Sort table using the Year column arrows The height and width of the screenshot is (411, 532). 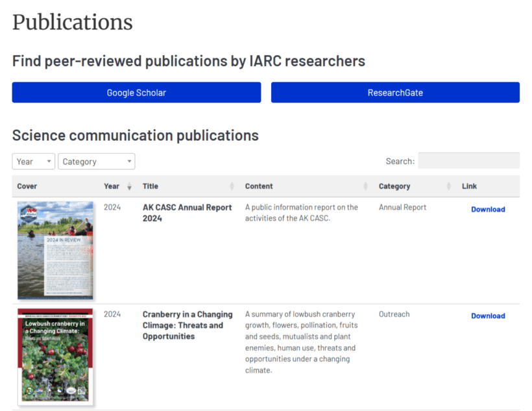[129, 186]
